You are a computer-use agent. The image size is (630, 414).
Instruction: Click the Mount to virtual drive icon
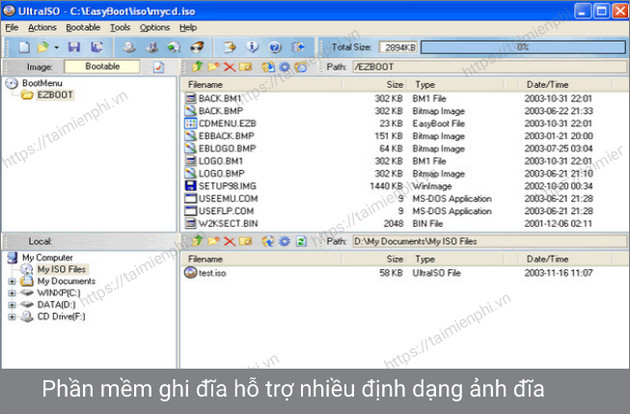click(x=174, y=47)
